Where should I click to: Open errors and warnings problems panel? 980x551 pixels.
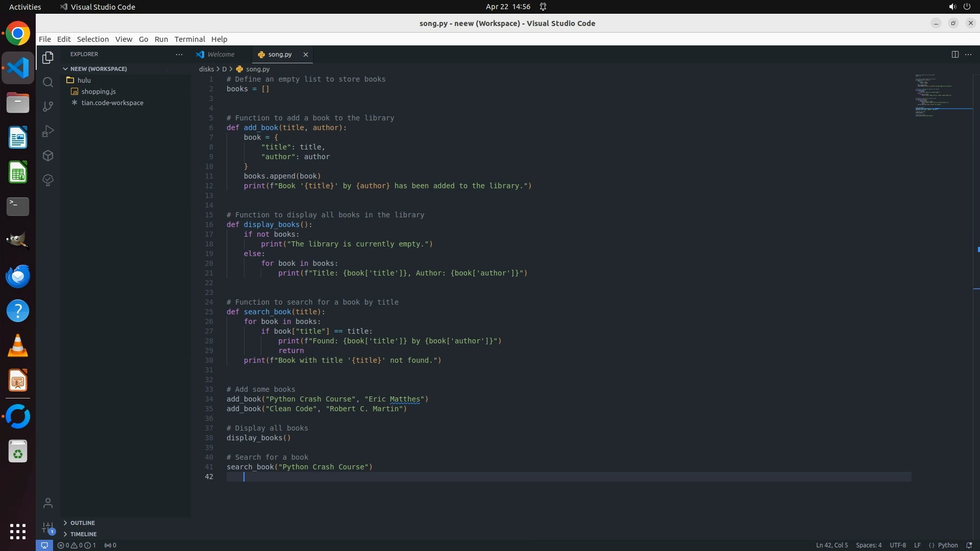[x=77, y=545]
